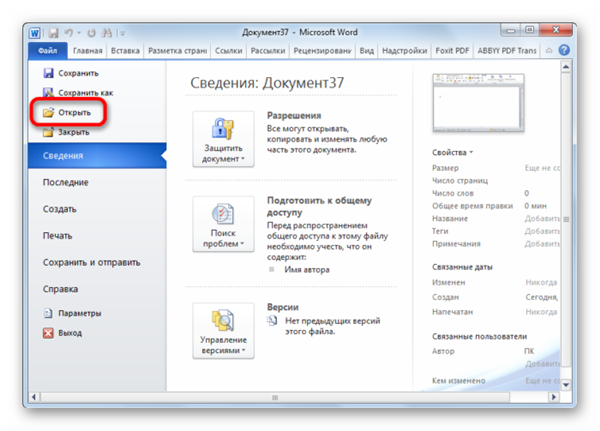Select the Сведения section

pos(97,155)
